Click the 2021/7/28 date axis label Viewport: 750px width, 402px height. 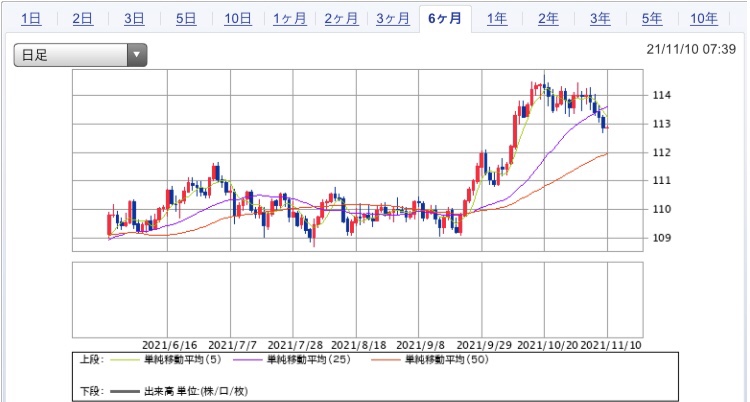coord(295,345)
